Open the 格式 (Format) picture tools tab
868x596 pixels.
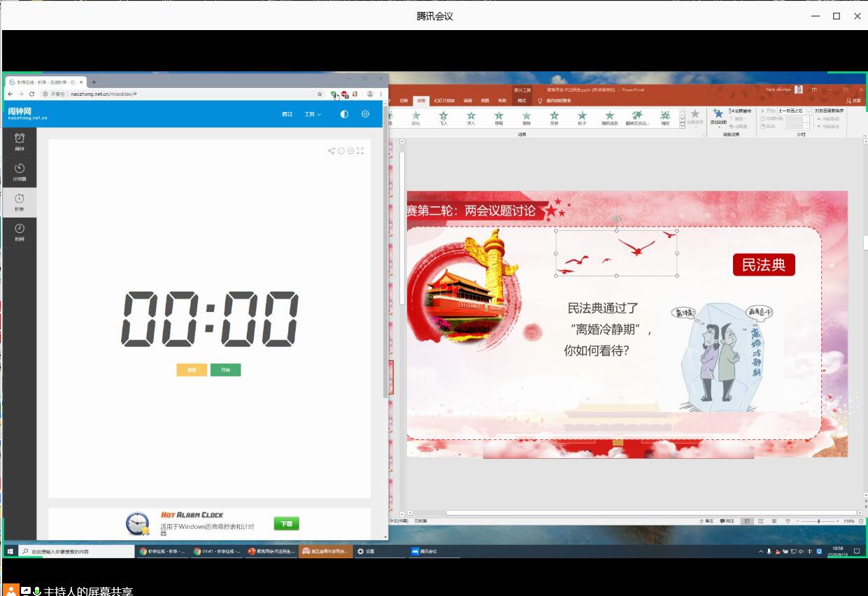(x=522, y=101)
